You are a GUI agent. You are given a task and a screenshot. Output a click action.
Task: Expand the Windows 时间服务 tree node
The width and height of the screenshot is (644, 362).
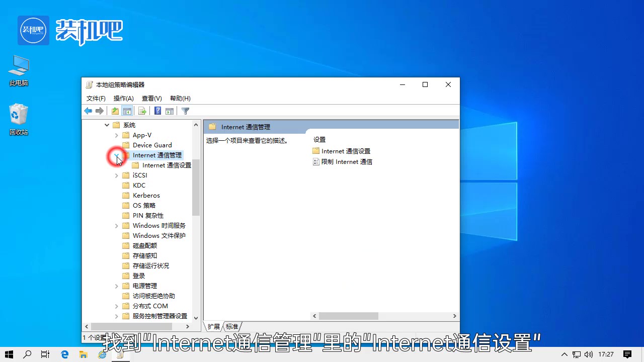tap(116, 225)
